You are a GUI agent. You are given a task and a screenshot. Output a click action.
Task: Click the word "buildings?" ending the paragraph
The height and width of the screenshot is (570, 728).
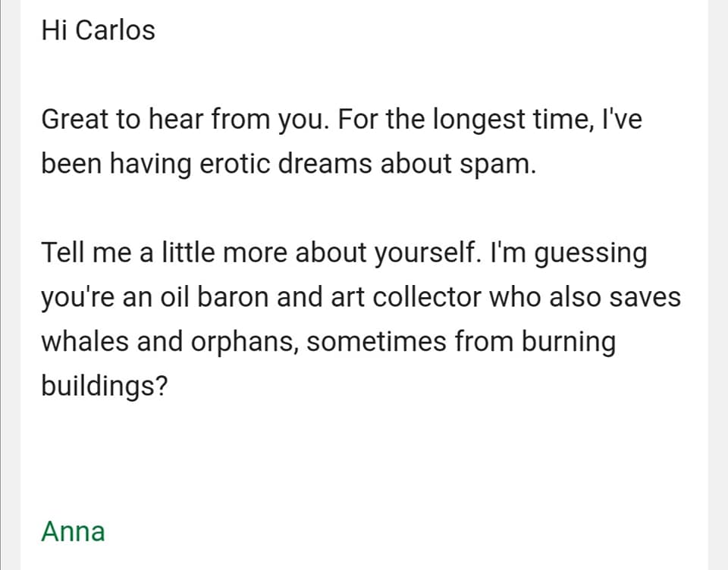point(104,387)
